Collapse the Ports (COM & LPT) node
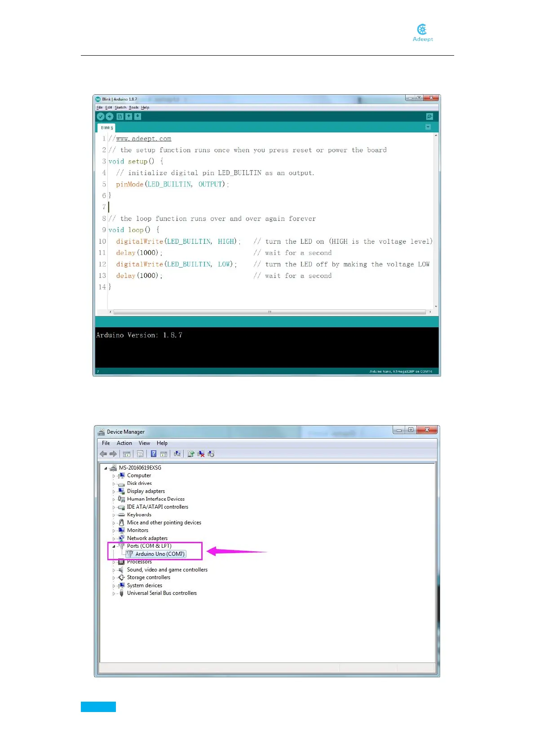 coord(114,546)
